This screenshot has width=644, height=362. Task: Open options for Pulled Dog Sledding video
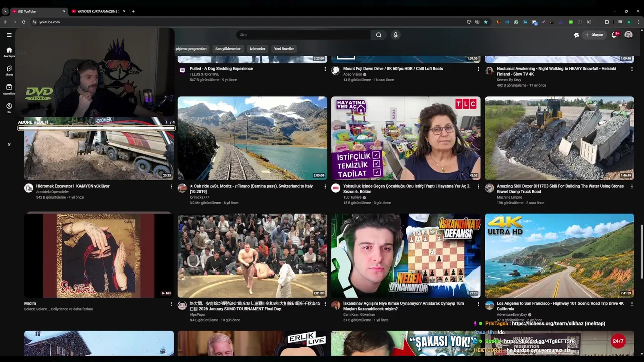(x=325, y=69)
